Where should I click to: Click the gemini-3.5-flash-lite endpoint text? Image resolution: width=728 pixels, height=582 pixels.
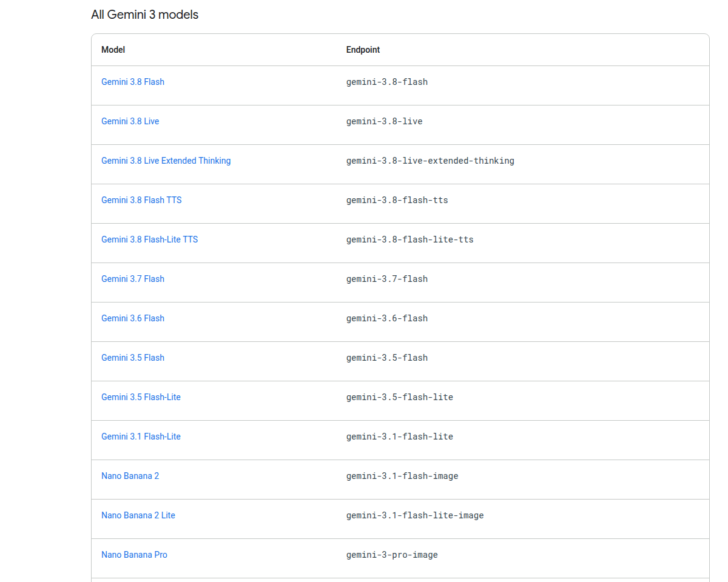[400, 397]
